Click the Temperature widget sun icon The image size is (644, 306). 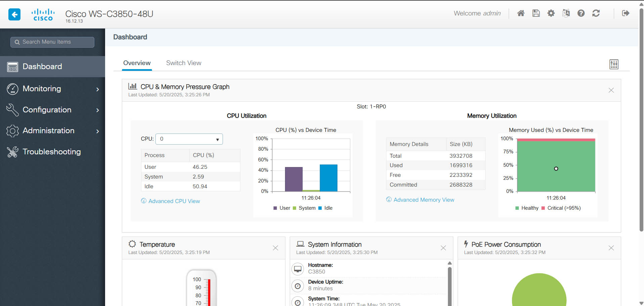[132, 244]
